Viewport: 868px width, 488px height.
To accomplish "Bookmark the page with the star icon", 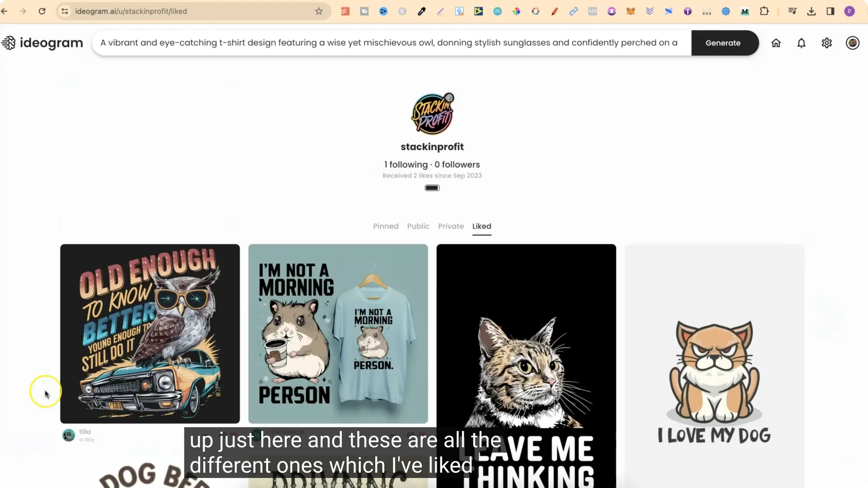I will tap(319, 11).
